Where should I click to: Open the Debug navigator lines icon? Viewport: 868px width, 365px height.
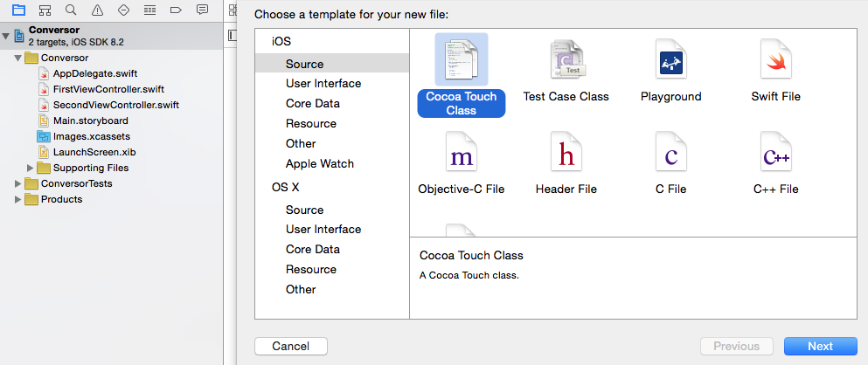click(149, 10)
